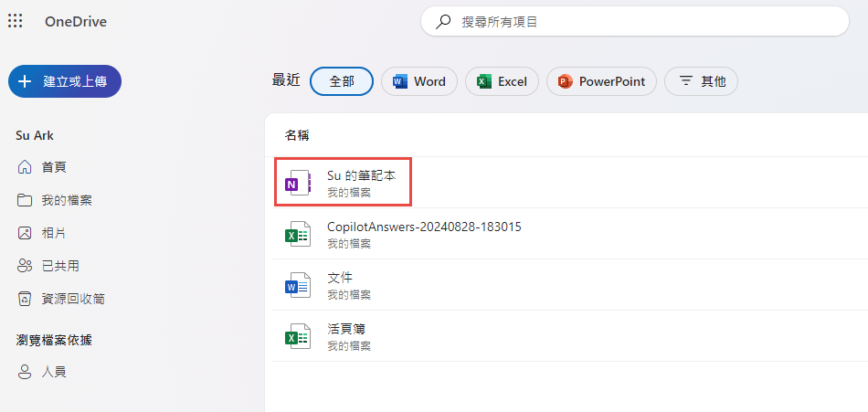Click the folder icon beside 我的檔案
This screenshot has height=412, width=868.
pos(25,200)
